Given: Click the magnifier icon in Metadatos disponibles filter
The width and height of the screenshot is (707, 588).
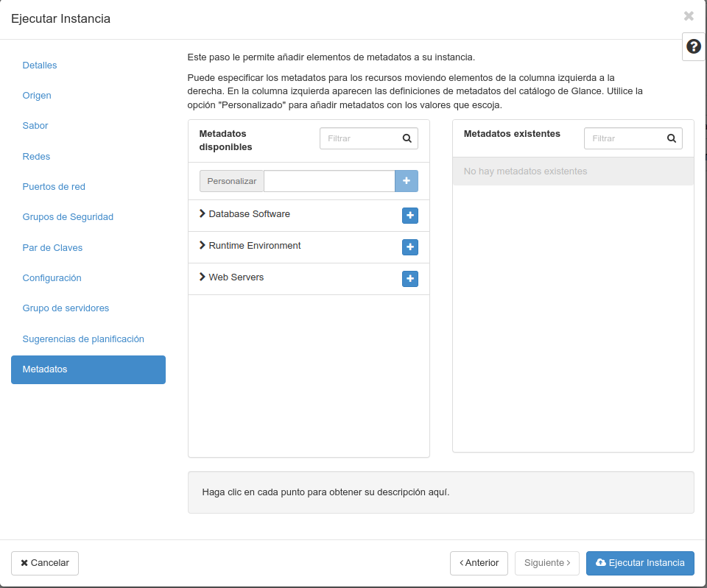Looking at the screenshot, I should (x=406, y=138).
